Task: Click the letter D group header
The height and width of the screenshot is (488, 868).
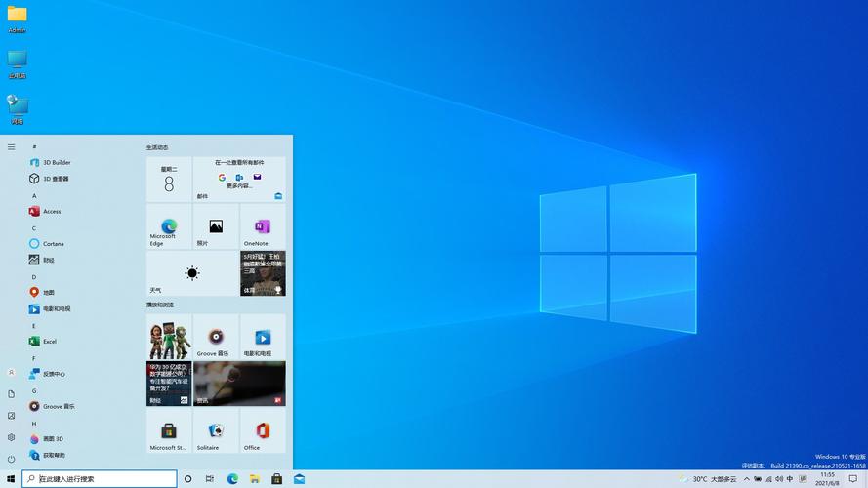Action: (34, 276)
